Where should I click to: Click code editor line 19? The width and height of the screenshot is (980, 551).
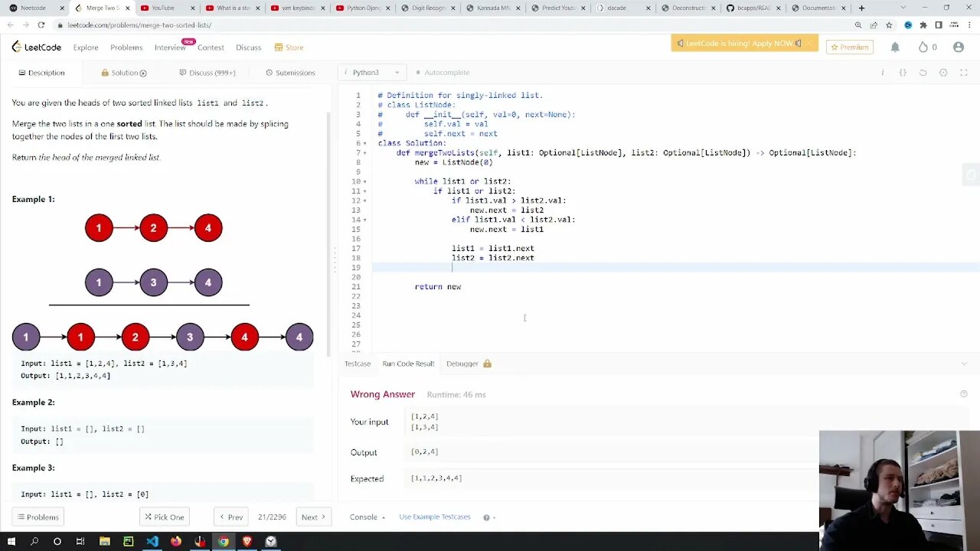click(x=674, y=268)
